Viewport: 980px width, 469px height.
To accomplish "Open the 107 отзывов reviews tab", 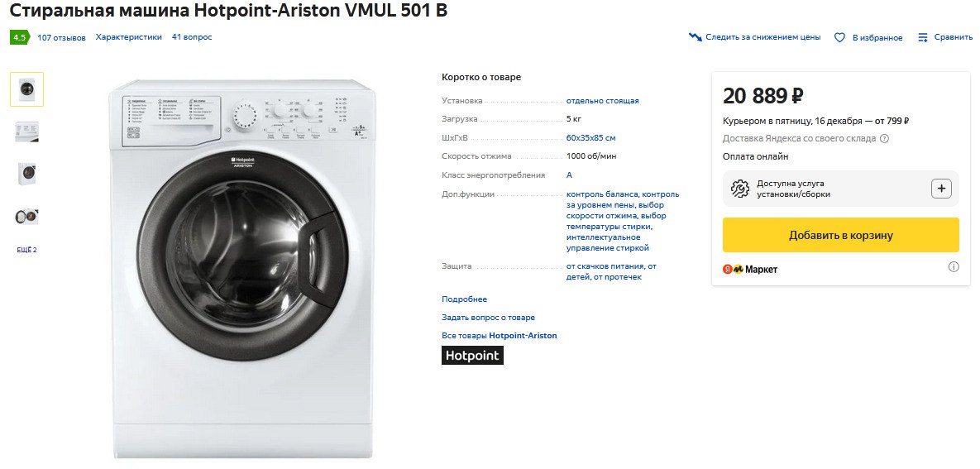I will coord(62,37).
